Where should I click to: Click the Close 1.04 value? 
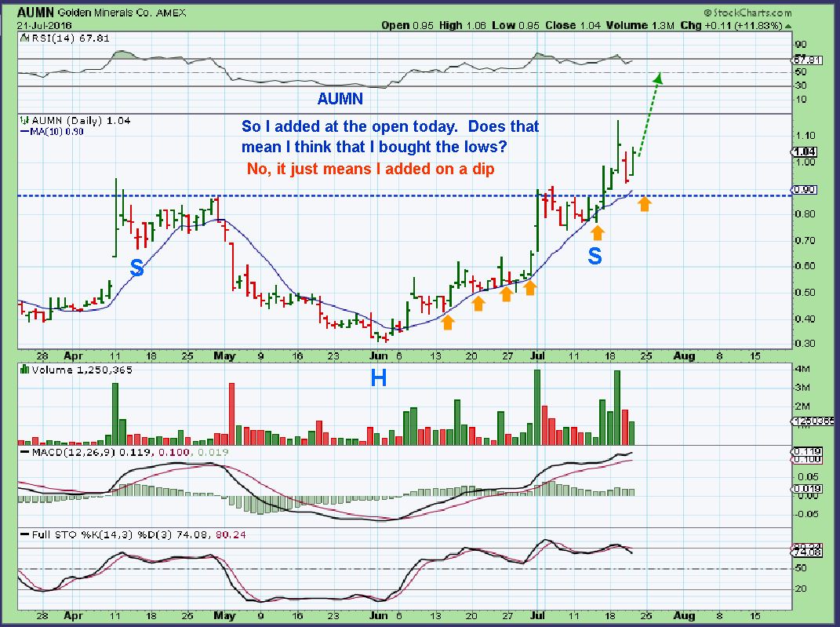573,25
